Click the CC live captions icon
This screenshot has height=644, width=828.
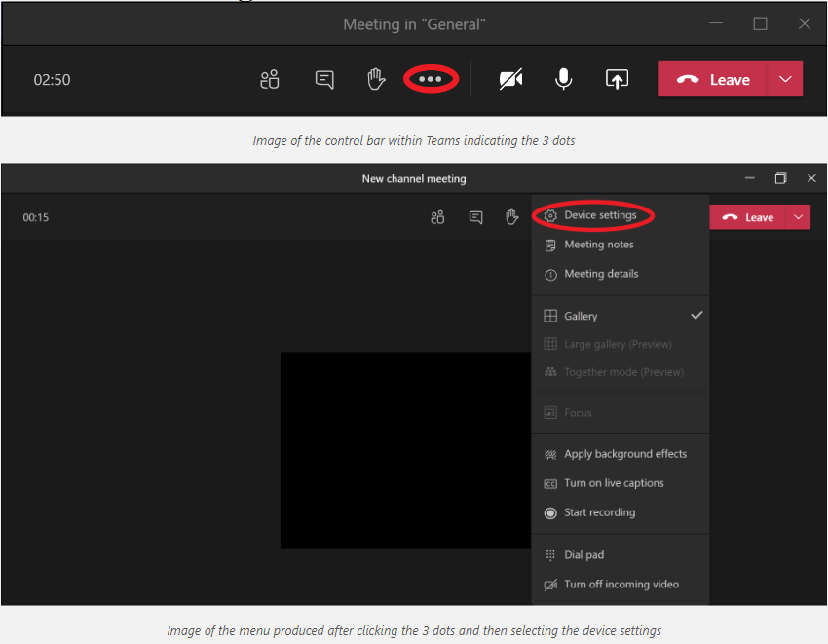coord(550,484)
